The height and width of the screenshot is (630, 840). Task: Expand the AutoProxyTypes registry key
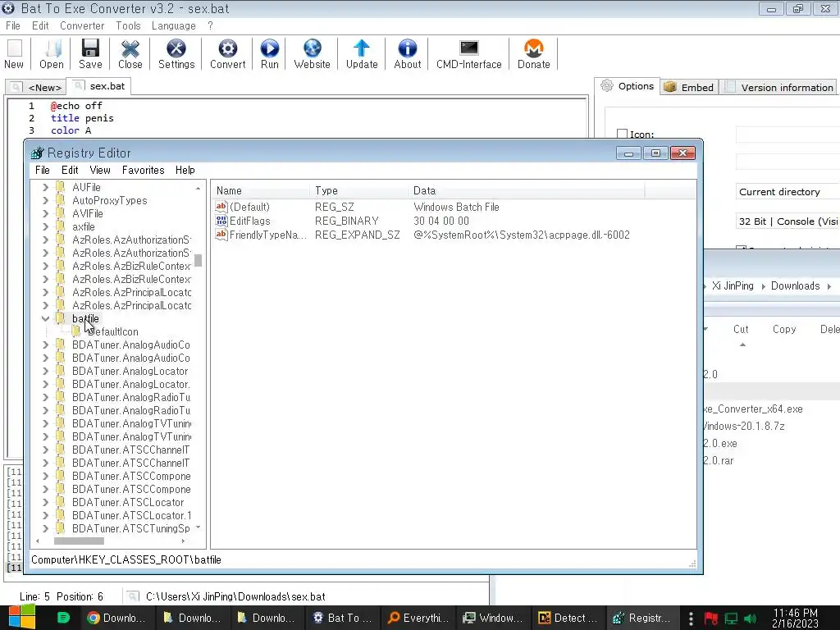46,200
